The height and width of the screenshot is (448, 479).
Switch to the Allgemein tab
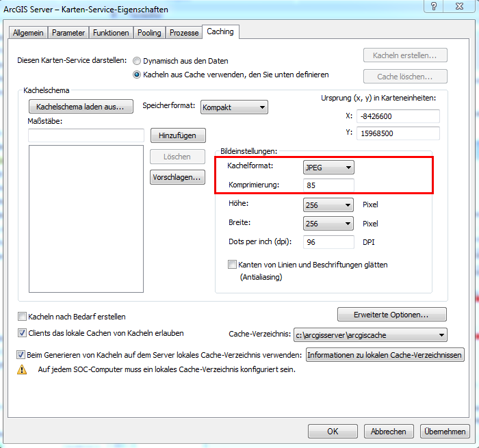click(28, 33)
